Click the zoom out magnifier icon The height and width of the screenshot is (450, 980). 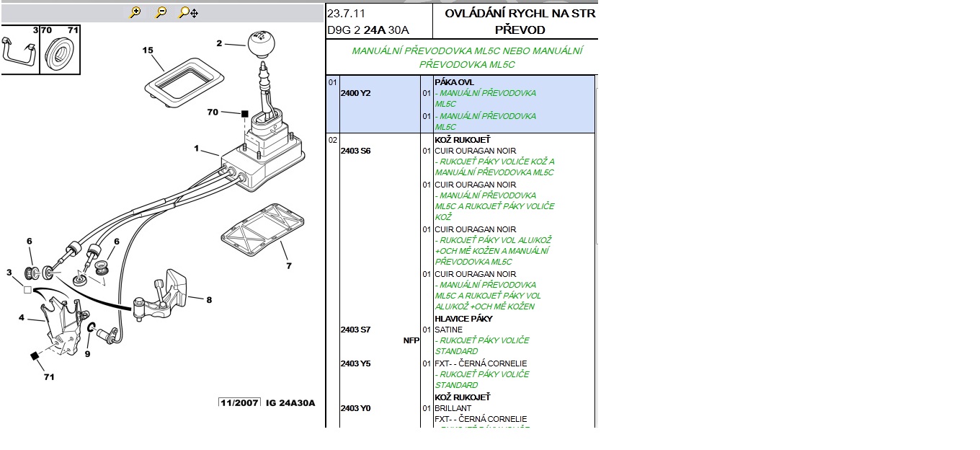click(x=161, y=12)
